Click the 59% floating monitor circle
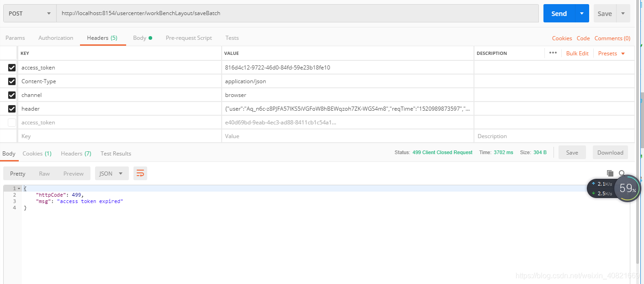Viewport: 644px width, 284px height. [628, 188]
